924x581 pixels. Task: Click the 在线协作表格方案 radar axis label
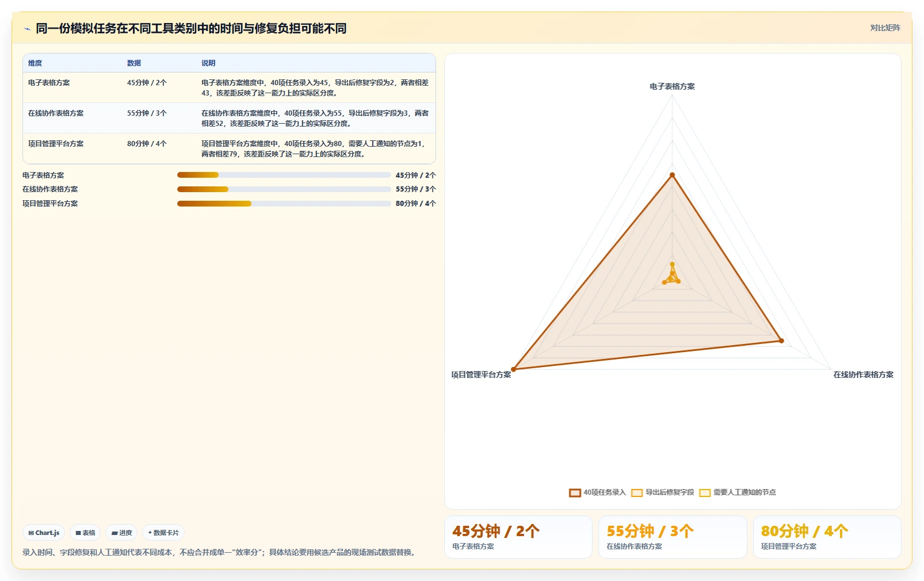[863, 374]
